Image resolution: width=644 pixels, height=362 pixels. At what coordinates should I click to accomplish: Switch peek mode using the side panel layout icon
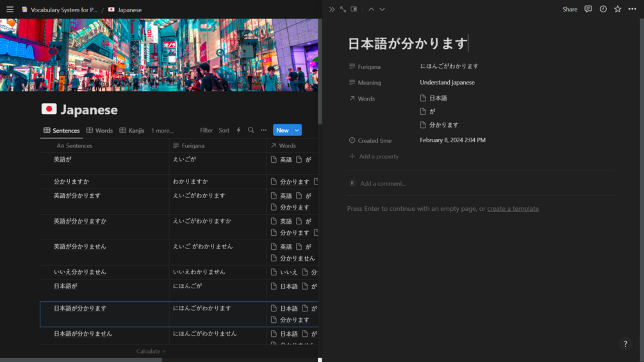(354, 9)
